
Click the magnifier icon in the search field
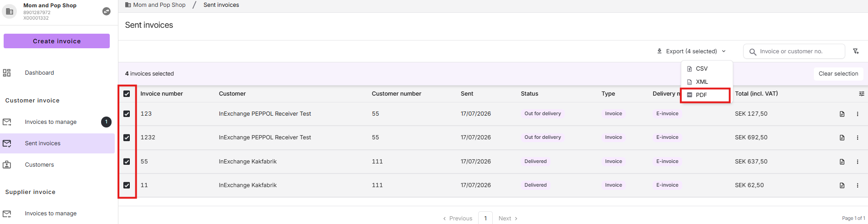point(753,52)
